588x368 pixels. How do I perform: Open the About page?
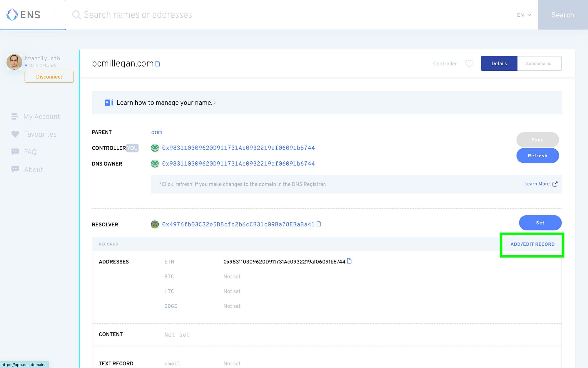(x=34, y=170)
